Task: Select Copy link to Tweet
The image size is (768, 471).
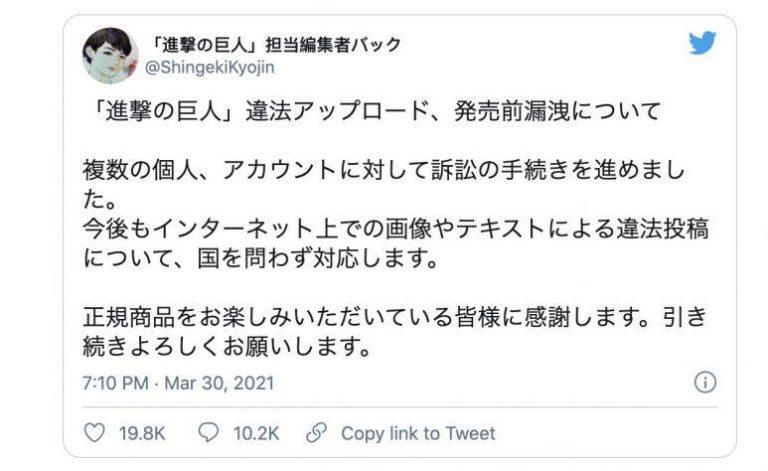Action: coord(417,433)
